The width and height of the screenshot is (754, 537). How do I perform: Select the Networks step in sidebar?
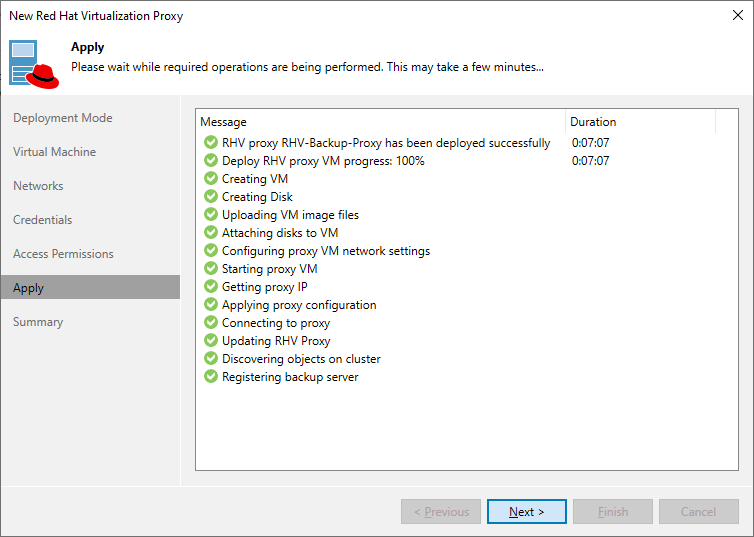(38, 186)
